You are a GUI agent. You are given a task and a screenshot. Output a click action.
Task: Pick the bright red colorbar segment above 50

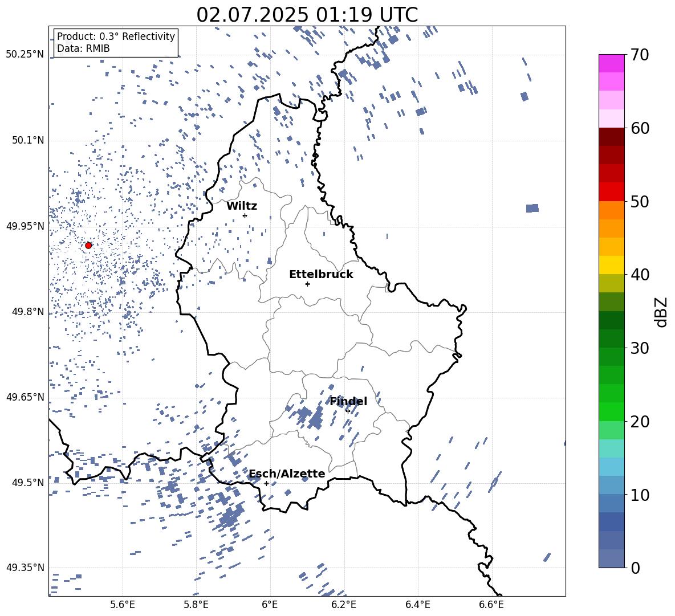point(612,192)
